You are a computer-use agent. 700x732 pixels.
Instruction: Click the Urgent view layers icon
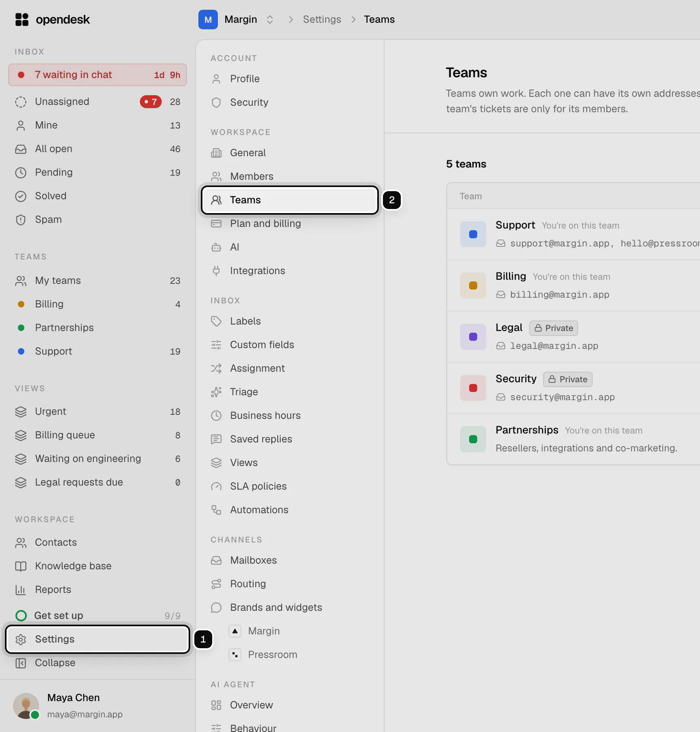click(x=21, y=412)
